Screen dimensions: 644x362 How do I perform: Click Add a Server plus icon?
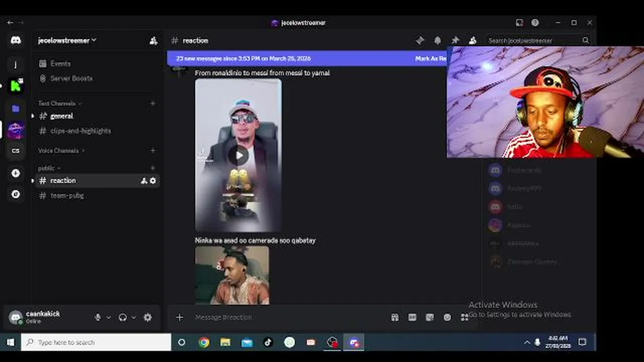point(16,173)
